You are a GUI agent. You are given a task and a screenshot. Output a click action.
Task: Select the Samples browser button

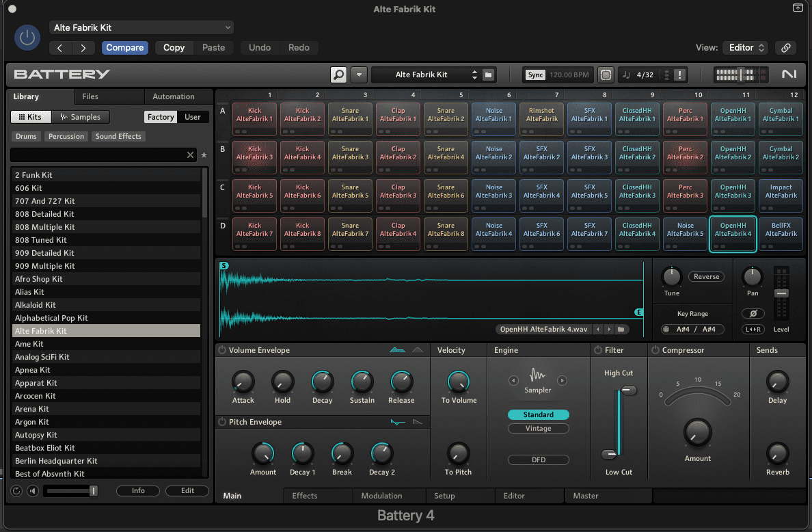80,117
